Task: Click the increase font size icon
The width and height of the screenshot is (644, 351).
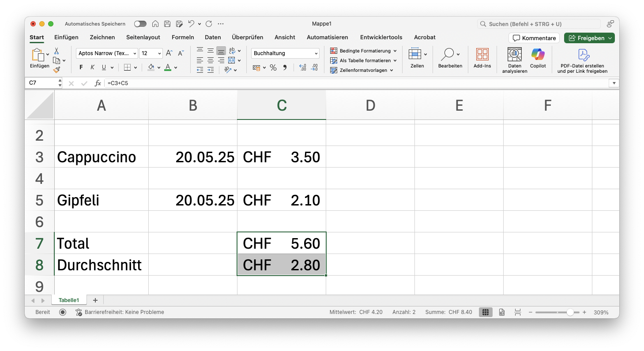Action: [x=169, y=53]
